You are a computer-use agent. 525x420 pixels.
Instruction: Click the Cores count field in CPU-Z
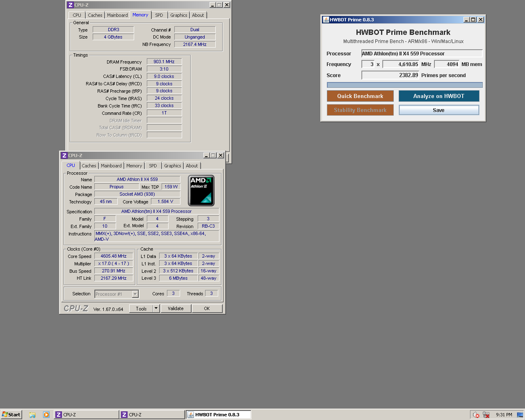coord(173,293)
